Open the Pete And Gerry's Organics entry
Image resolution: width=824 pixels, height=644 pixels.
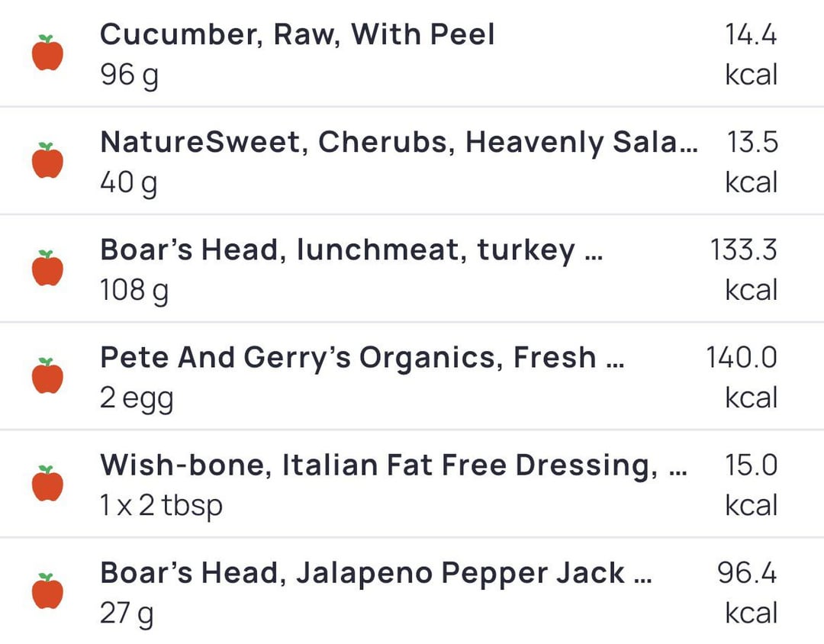pos(412,376)
